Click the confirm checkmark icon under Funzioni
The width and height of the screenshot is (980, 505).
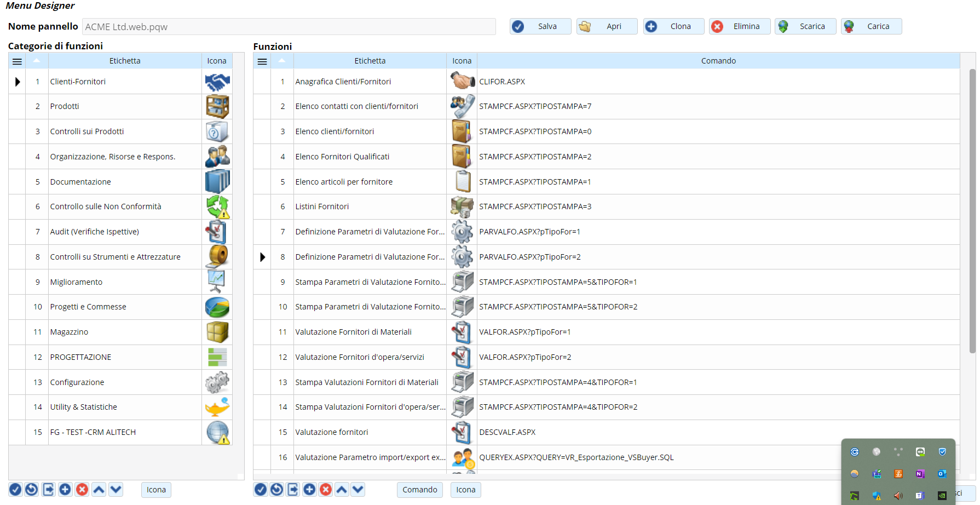[261, 490]
